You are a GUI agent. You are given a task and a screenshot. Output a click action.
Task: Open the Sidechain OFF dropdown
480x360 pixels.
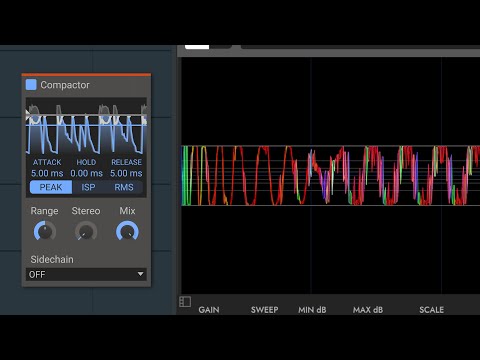[86, 274]
